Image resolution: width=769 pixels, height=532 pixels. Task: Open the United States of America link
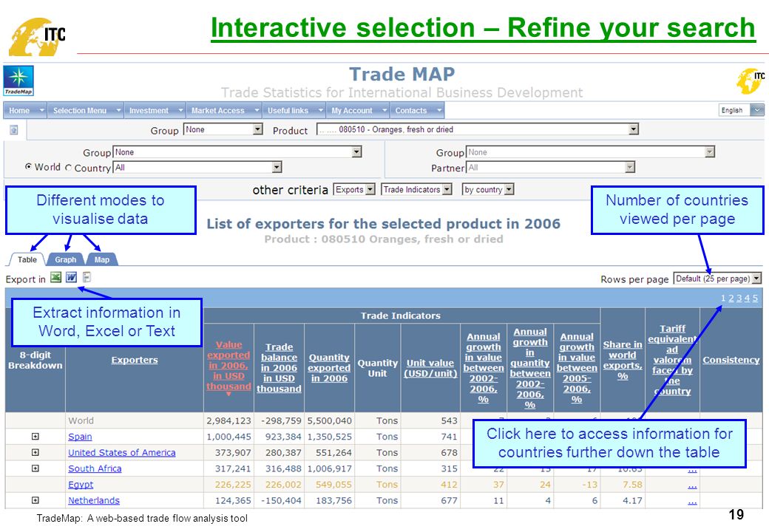121,453
